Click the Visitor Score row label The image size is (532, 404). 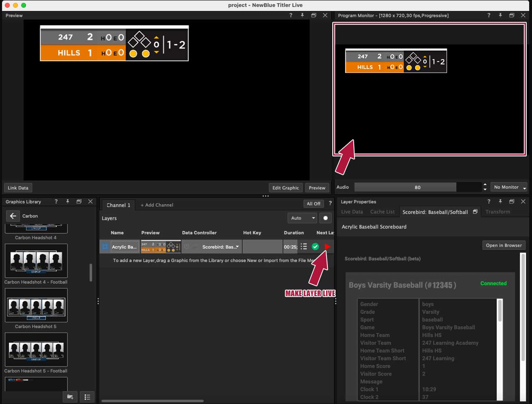click(376, 374)
